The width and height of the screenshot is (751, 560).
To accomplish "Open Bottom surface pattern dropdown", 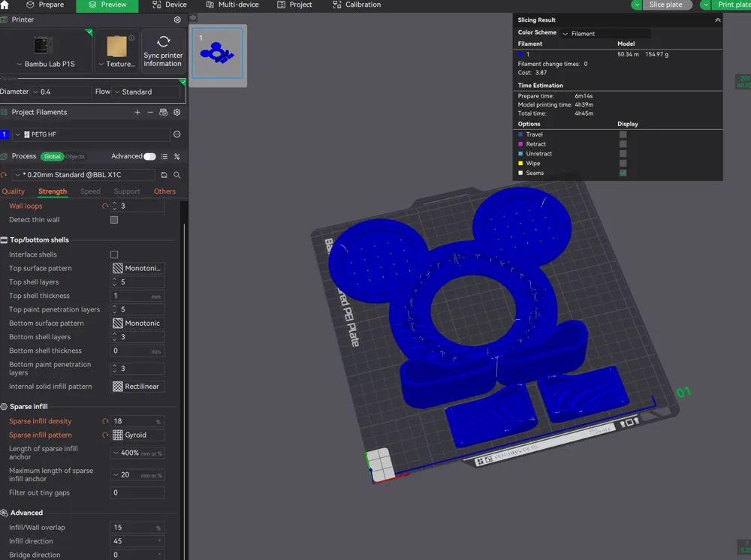I will (138, 324).
